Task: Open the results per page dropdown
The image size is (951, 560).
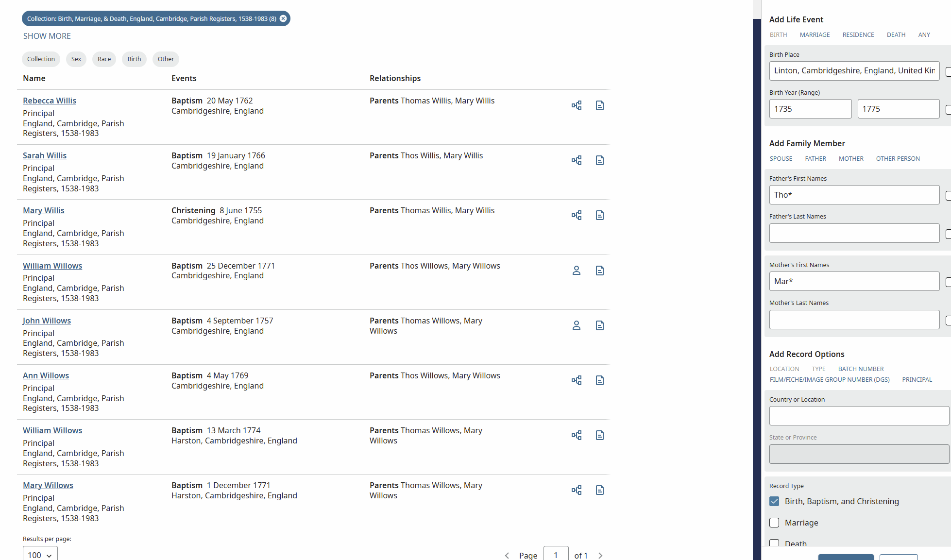Action: pyautogui.click(x=40, y=555)
